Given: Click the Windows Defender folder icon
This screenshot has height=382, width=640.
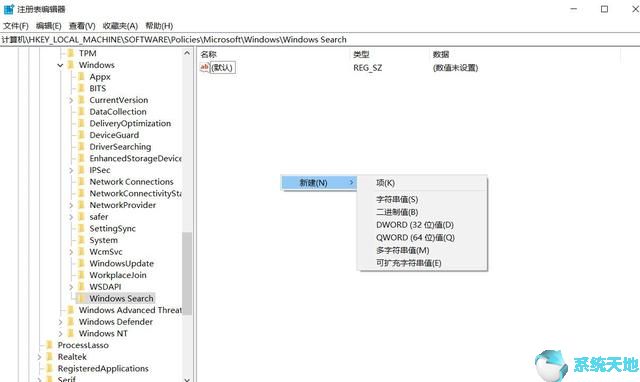Looking at the screenshot, I should pos(71,322).
